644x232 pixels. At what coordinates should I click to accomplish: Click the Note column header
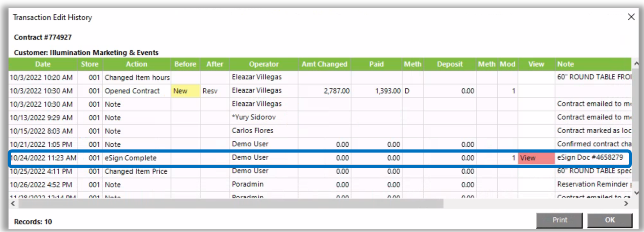(565, 64)
